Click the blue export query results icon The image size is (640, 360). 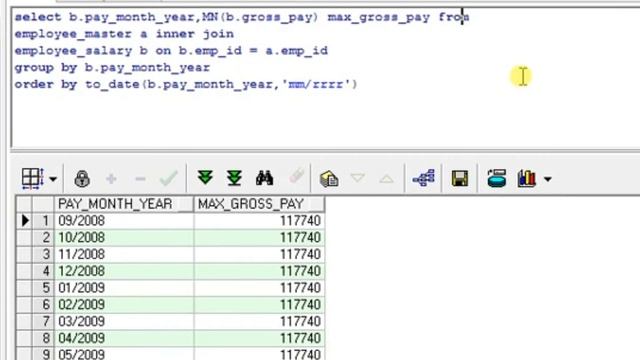click(x=497, y=178)
